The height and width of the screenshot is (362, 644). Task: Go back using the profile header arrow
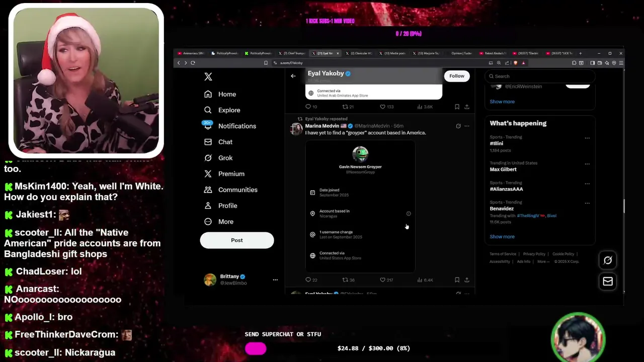[x=293, y=76]
